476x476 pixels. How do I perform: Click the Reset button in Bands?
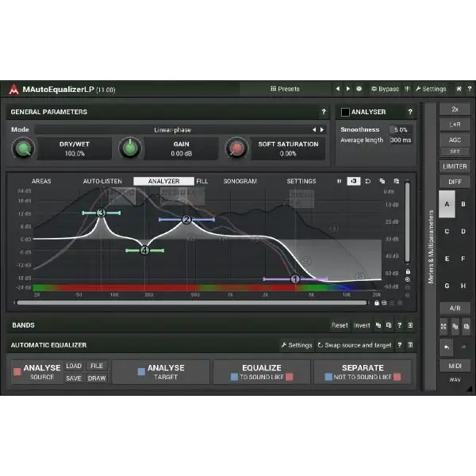tap(340, 325)
